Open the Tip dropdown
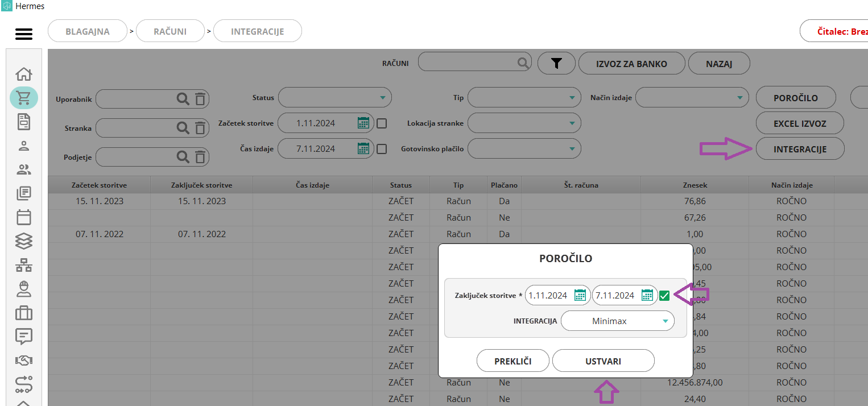 [x=524, y=98]
